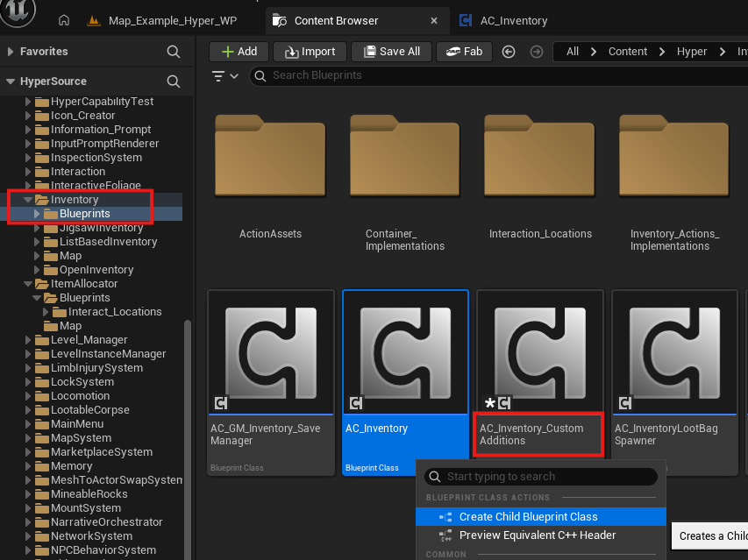748x560 pixels.
Task: Open the Interaction_Locations folder icon
Action: click(539, 155)
